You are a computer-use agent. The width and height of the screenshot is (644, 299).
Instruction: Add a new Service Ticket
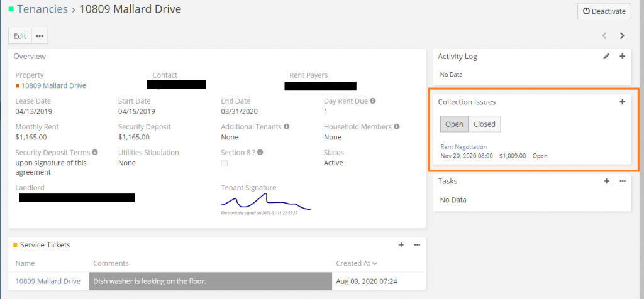click(401, 245)
